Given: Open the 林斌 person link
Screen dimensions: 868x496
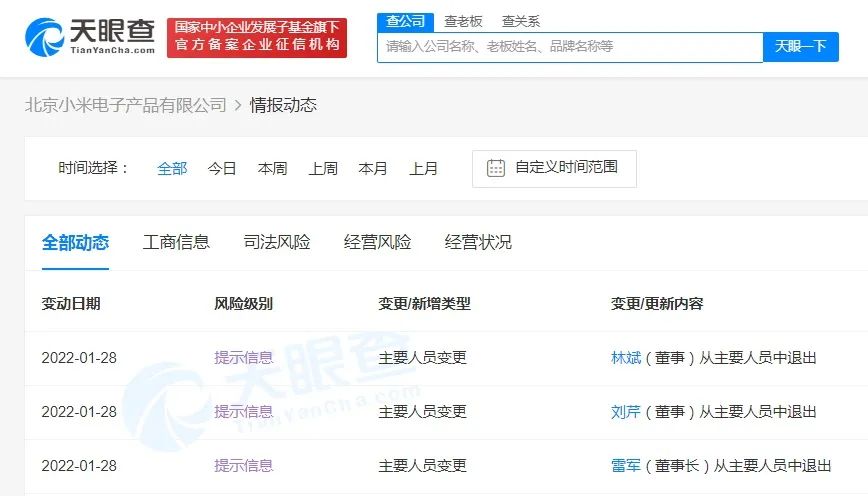Looking at the screenshot, I should tap(626, 358).
